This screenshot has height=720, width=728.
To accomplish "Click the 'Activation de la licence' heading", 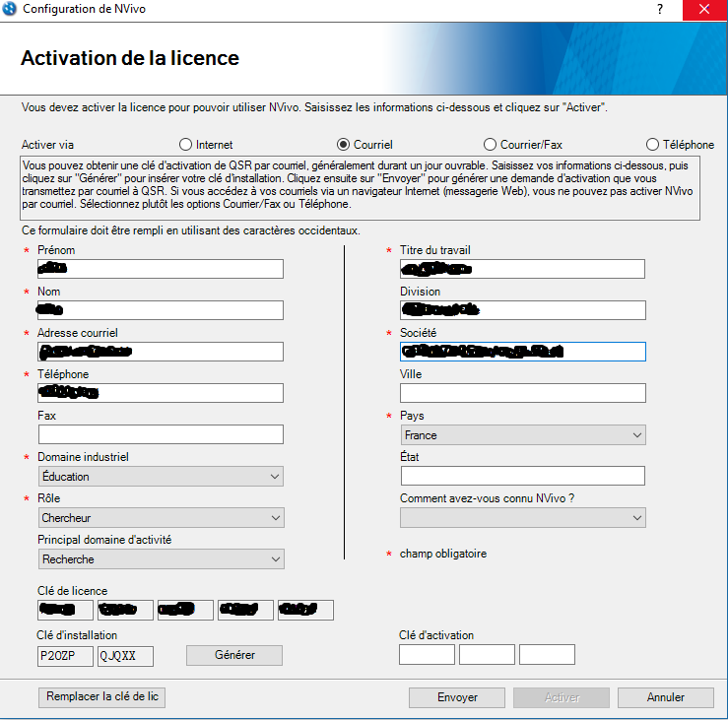I will point(130,58).
